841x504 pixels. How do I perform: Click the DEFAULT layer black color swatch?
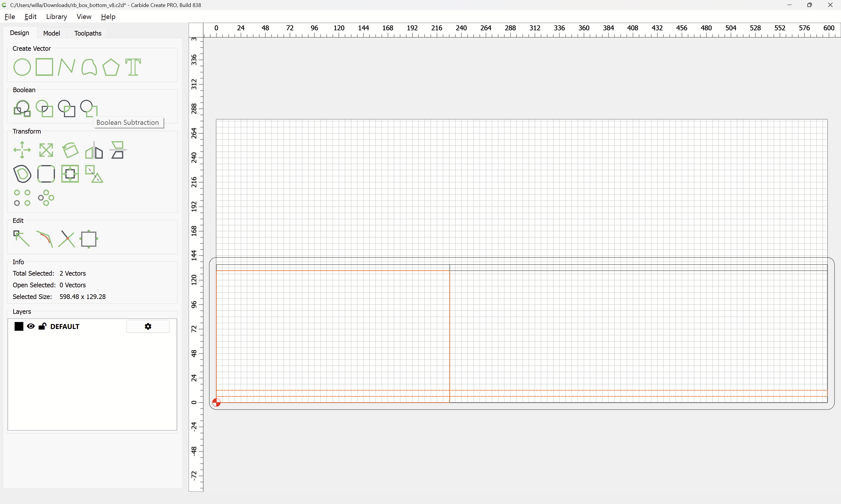click(x=19, y=326)
